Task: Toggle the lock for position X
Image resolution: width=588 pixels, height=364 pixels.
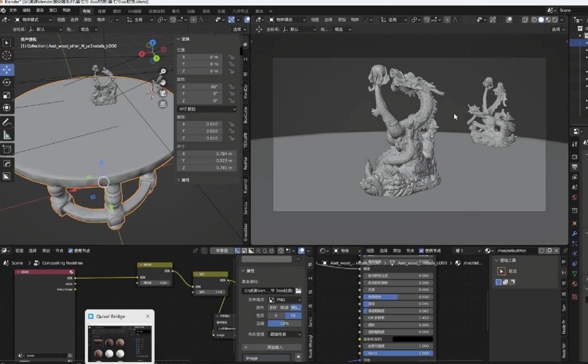Action: (231, 57)
